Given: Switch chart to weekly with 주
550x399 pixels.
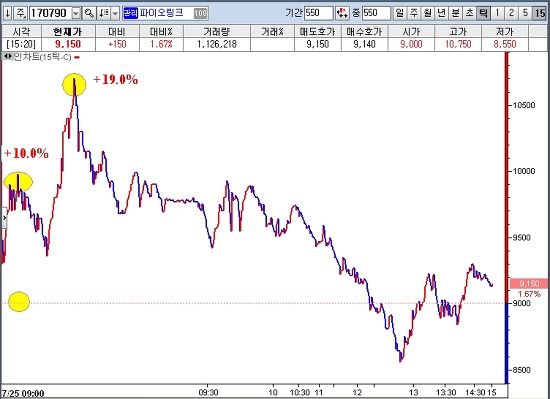Looking at the screenshot, I should pyautogui.click(x=414, y=13).
